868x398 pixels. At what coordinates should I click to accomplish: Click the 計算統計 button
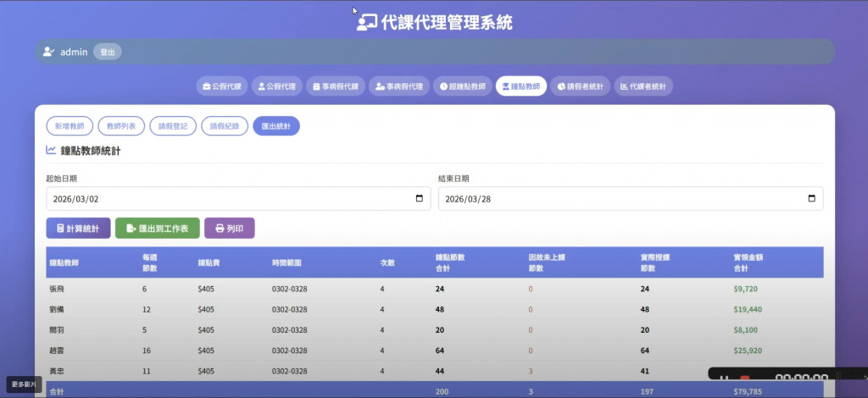pyautogui.click(x=78, y=229)
